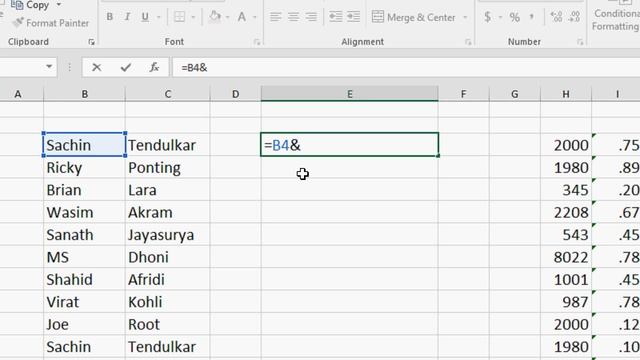Screen dimensions: 640x360
Task: Click cell containing Lara
Action: point(168,190)
